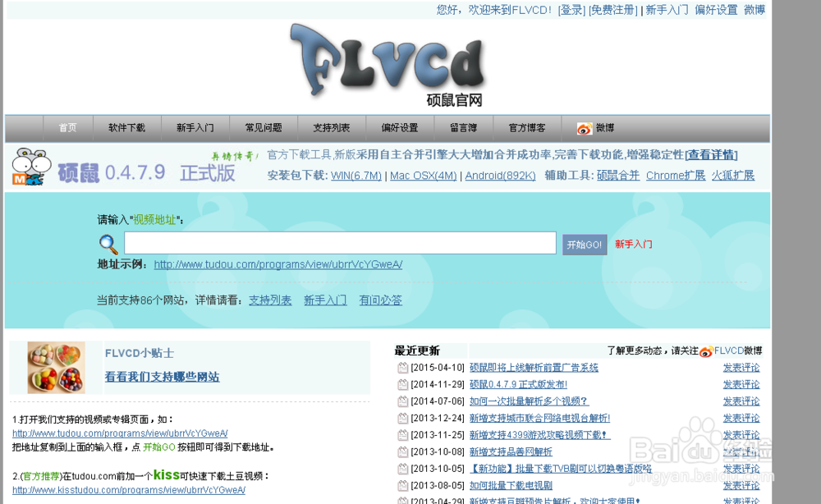The width and height of the screenshot is (821, 504).
Task: Click the note icon beside 2015-04-10 entry
Action: pyautogui.click(x=402, y=368)
